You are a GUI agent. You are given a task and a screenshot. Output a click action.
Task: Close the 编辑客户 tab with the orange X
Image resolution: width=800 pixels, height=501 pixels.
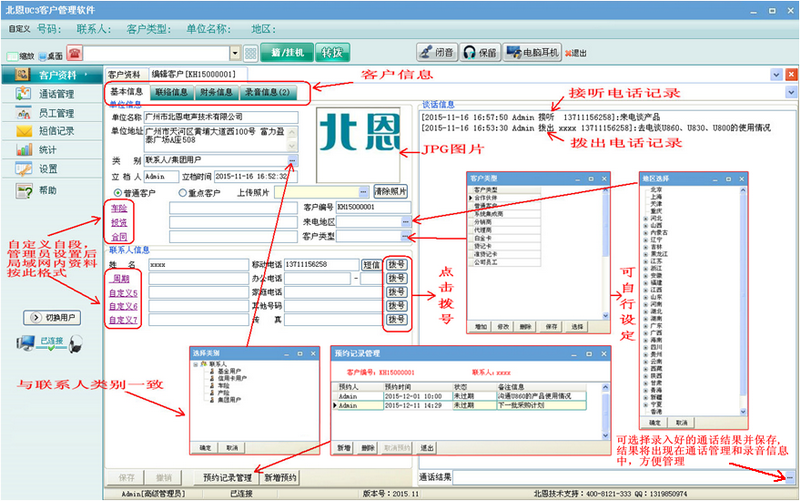tap(791, 74)
